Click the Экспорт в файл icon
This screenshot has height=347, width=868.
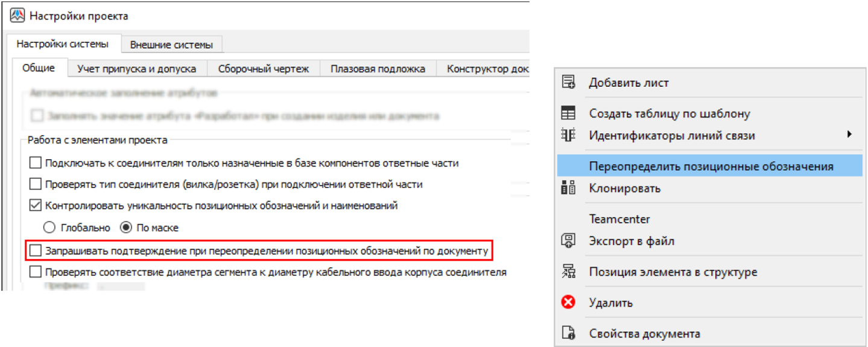tap(568, 241)
